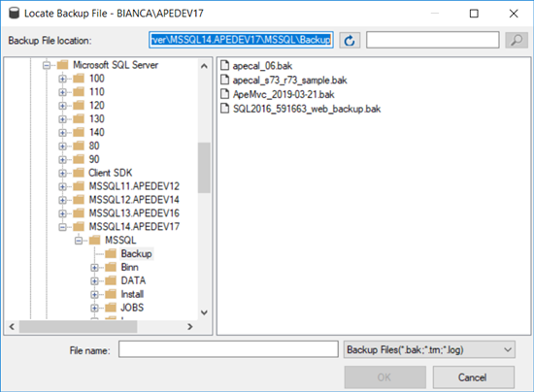Select apecal_06.bak file name
534x392 pixels.
click(262, 66)
